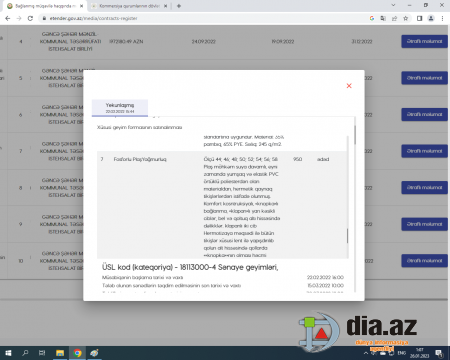Open Ətraflı məlumat for row 4
The width and height of the screenshot is (450, 360).
click(424, 41)
